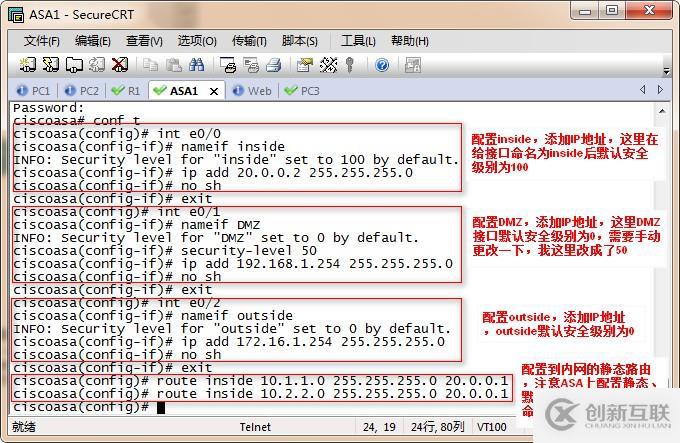Click the 'nameif inside' terminal line
This screenshot has height=443, width=680.
click(x=149, y=147)
